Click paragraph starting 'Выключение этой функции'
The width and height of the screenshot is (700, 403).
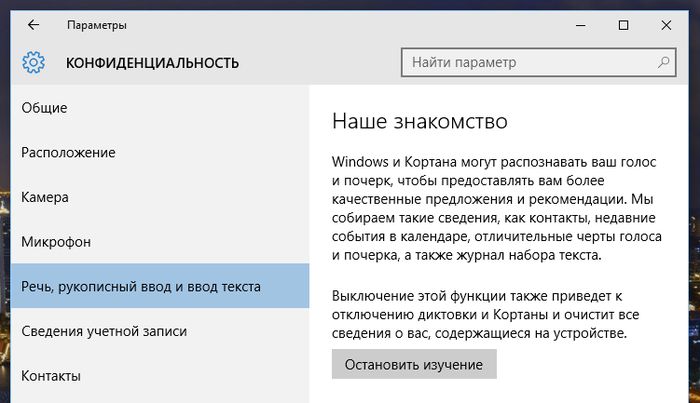(x=485, y=314)
